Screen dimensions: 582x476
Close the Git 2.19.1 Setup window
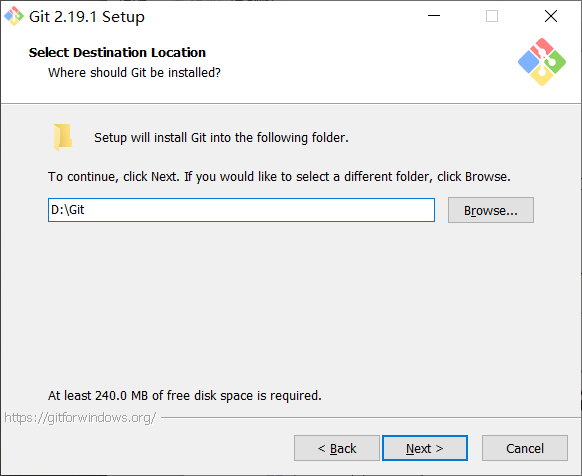click(x=551, y=16)
